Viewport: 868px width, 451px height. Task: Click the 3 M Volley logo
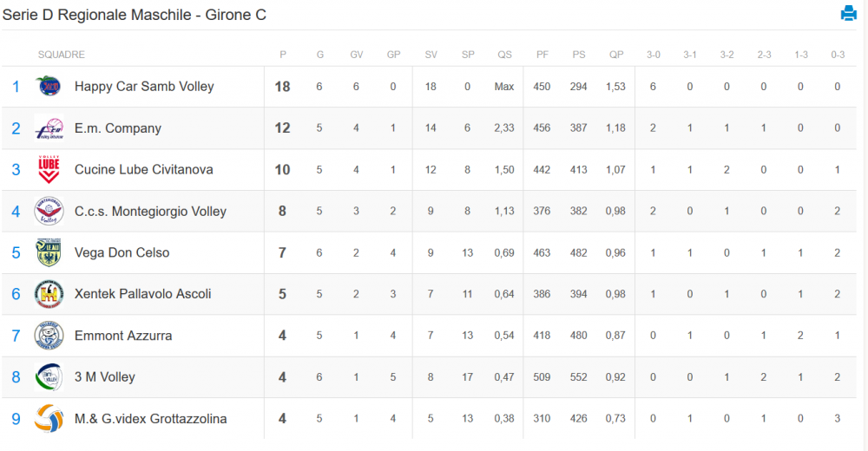49,377
